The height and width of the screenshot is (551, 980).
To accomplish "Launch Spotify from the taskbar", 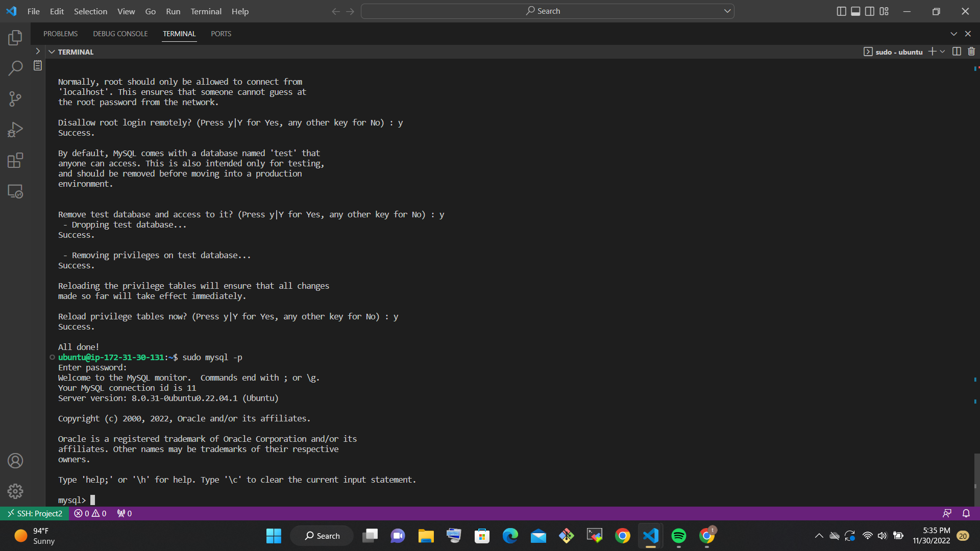I will (679, 536).
